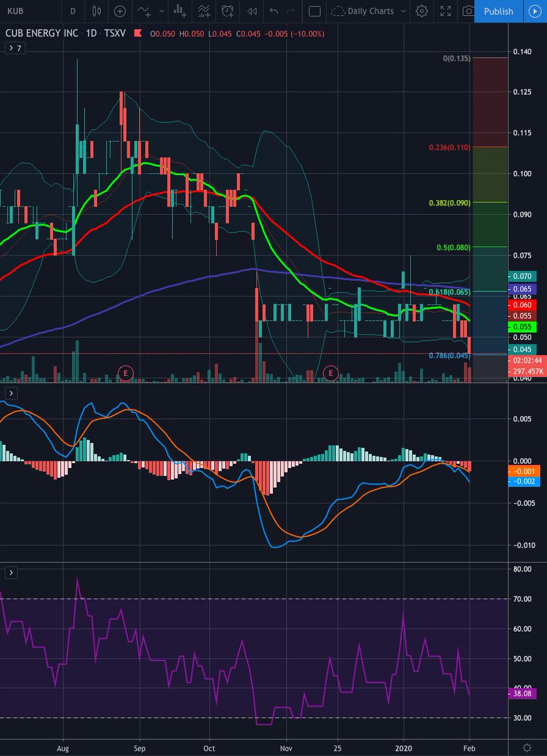The image size is (547, 756).
Task: Undo the last chart action
Action: 273,11
